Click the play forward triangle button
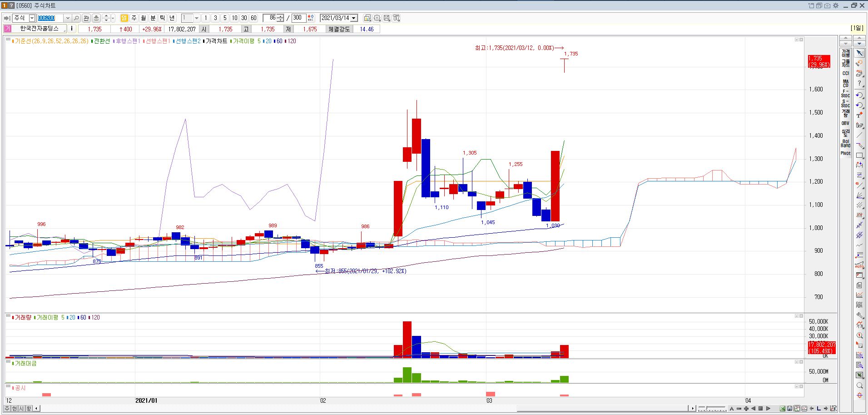The width and height of the screenshot is (868, 415). (x=768, y=408)
